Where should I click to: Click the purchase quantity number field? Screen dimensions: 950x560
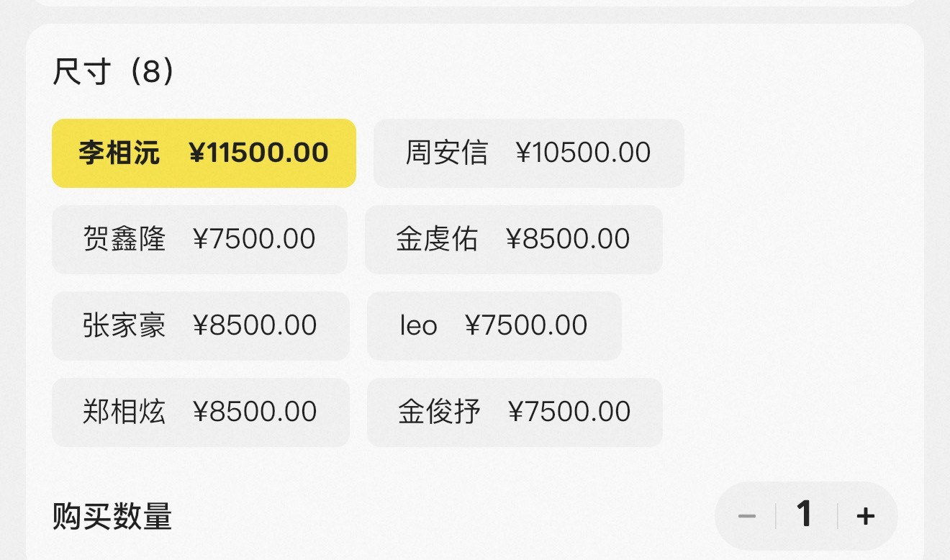point(805,515)
